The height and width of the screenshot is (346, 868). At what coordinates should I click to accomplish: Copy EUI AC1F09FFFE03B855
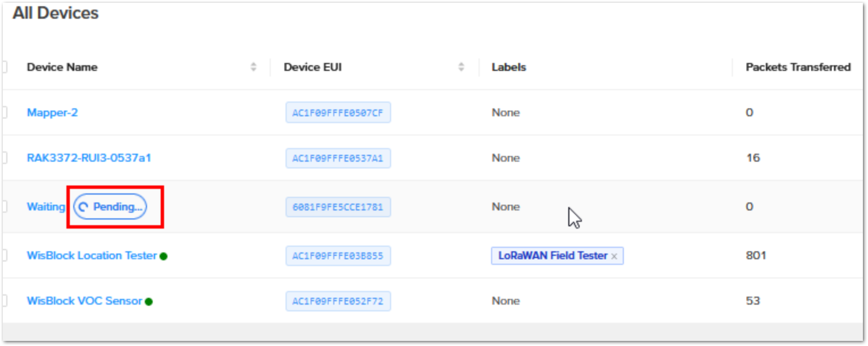(x=338, y=256)
